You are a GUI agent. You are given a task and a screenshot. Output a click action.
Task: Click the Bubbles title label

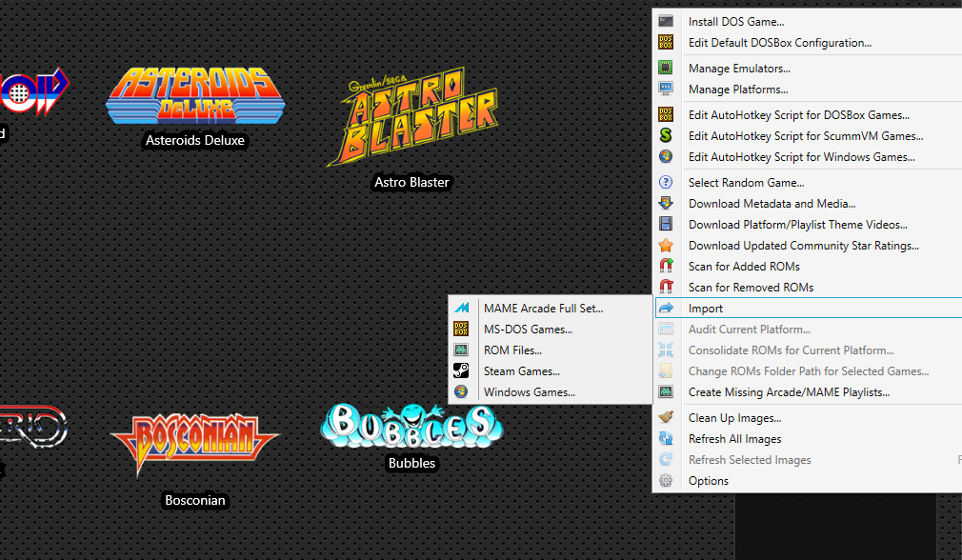click(x=411, y=463)
